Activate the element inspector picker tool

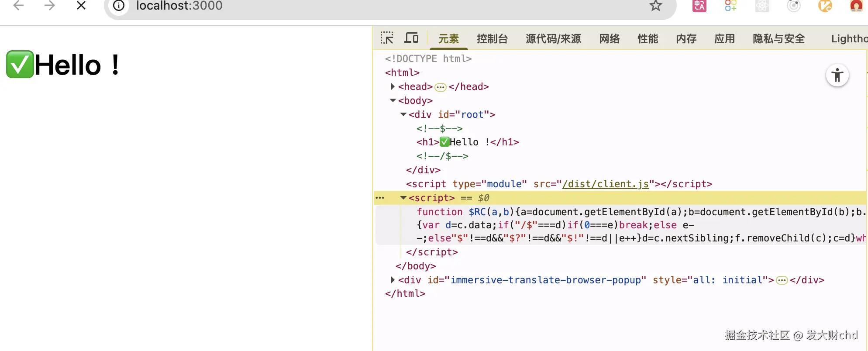coord(387,38)
